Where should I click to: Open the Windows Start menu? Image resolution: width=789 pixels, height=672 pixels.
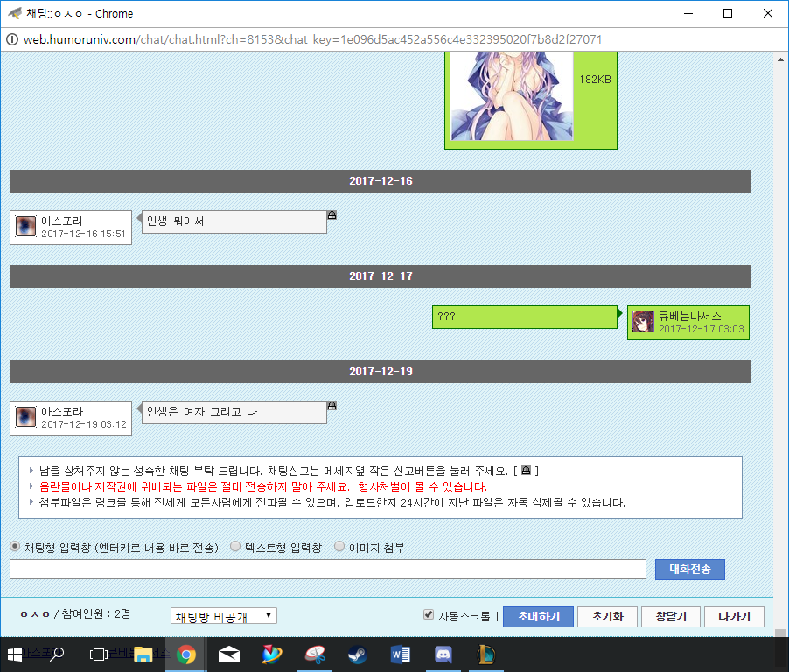click(15, 654)
